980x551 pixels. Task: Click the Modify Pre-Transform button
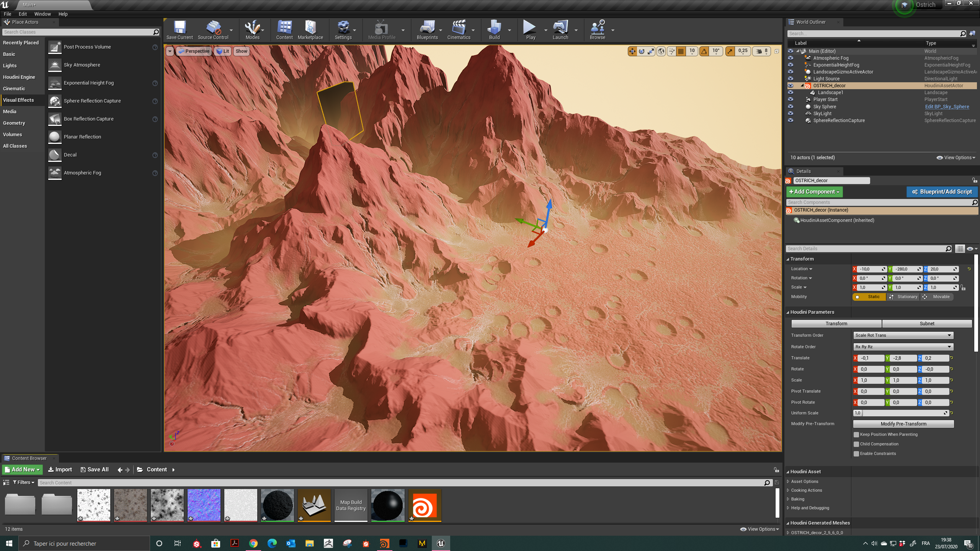(903, 424)
